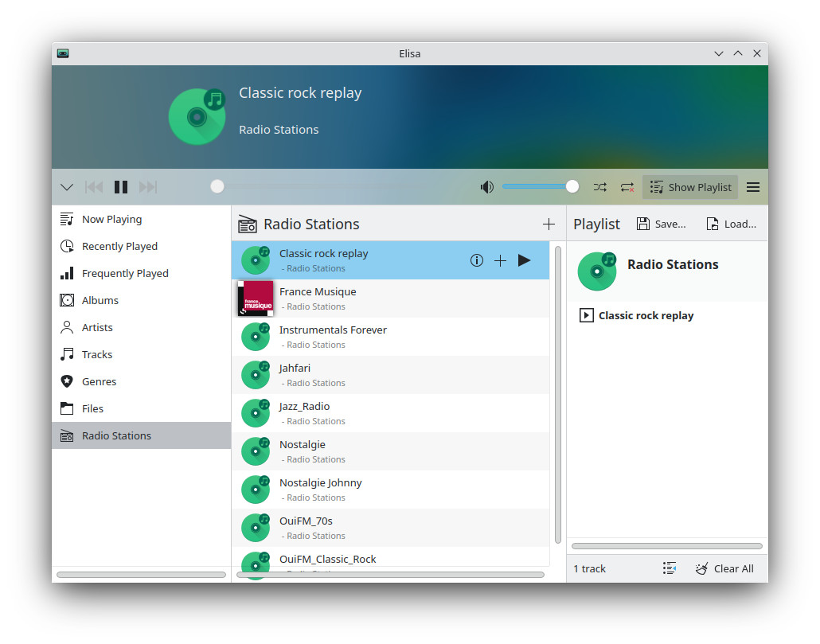This screenshot has width=820, height=644.
Task: Click the sidebar horizontal scrollbar
Action: (x=141, y=575)
